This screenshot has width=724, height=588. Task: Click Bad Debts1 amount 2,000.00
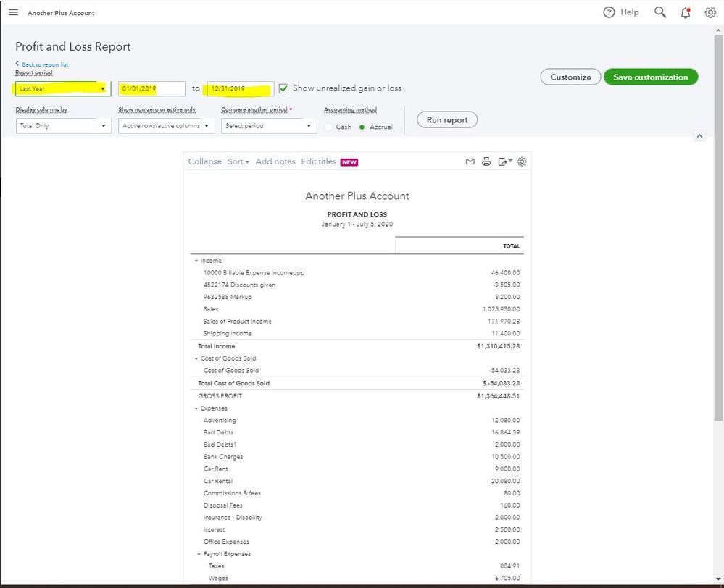(507, 445)
